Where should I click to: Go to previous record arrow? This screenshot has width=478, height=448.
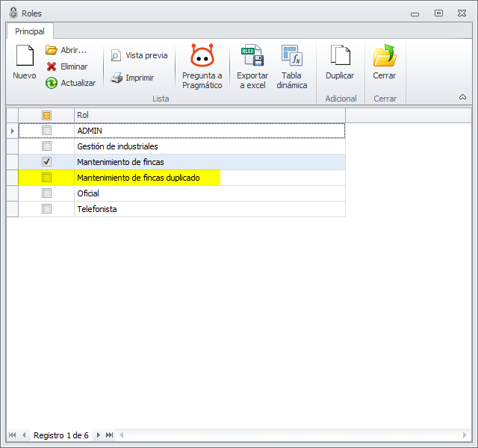coord(24,435)
